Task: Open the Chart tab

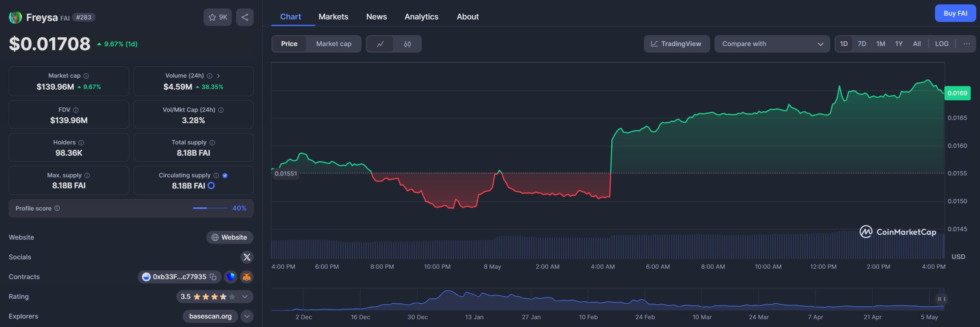Action: [x=291, y=16]
